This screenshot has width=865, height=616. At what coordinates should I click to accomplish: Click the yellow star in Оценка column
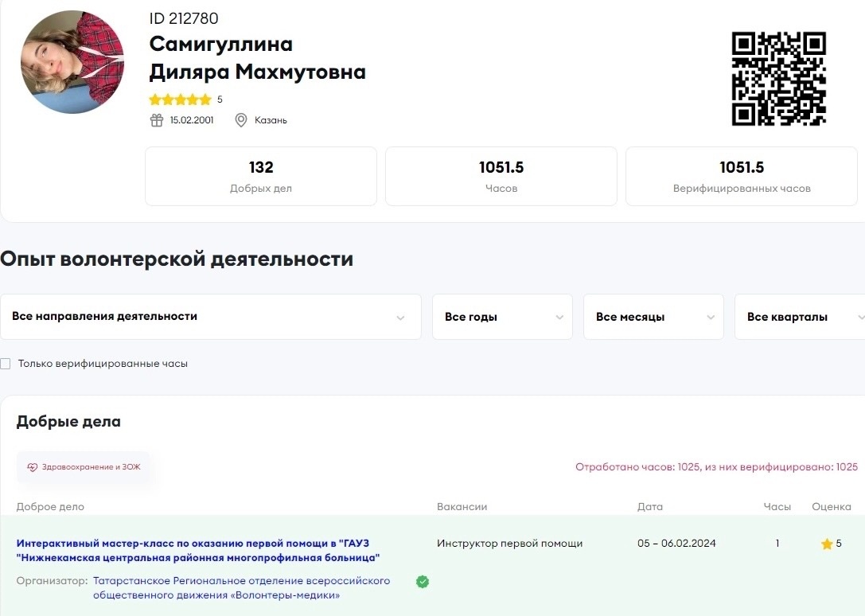827,544
